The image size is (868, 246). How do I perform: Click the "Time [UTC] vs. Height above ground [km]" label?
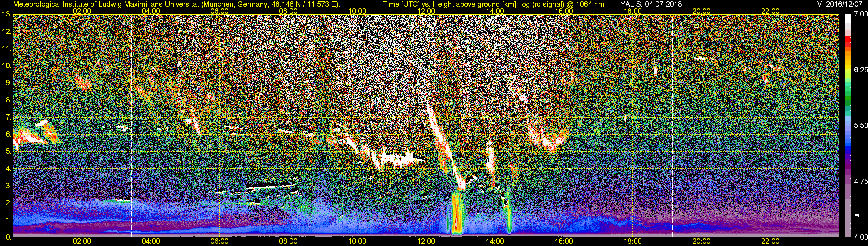click(x=450, y=4)
